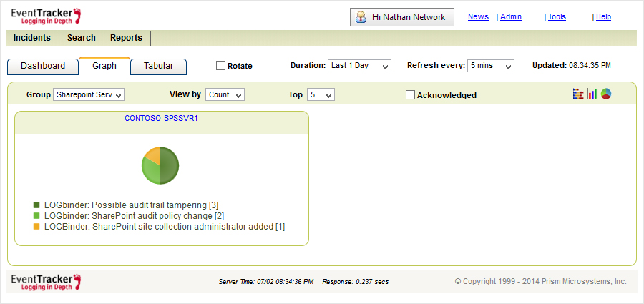644x304 pixels.
Task: Open the View by Count dropdown
Action: 225,95
